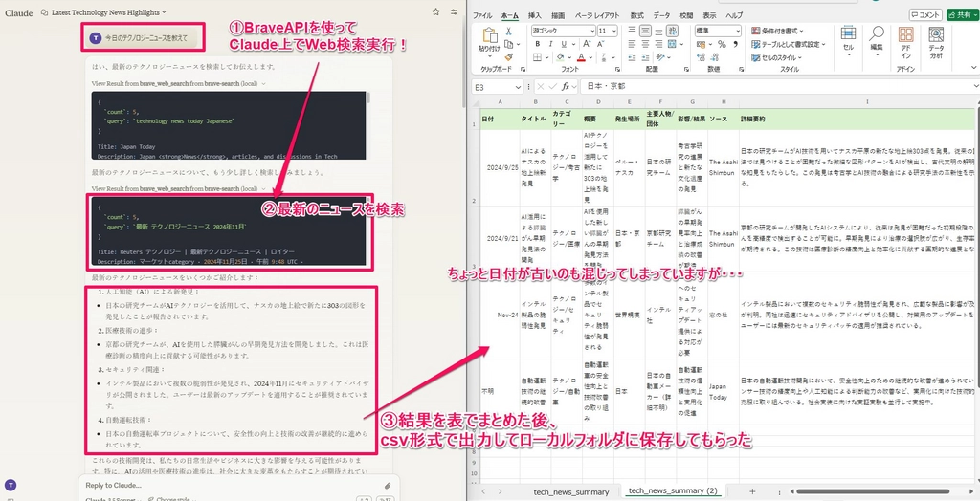
Task: Click the Paste clipboard icon in Excel
Action: coord(489,35)
